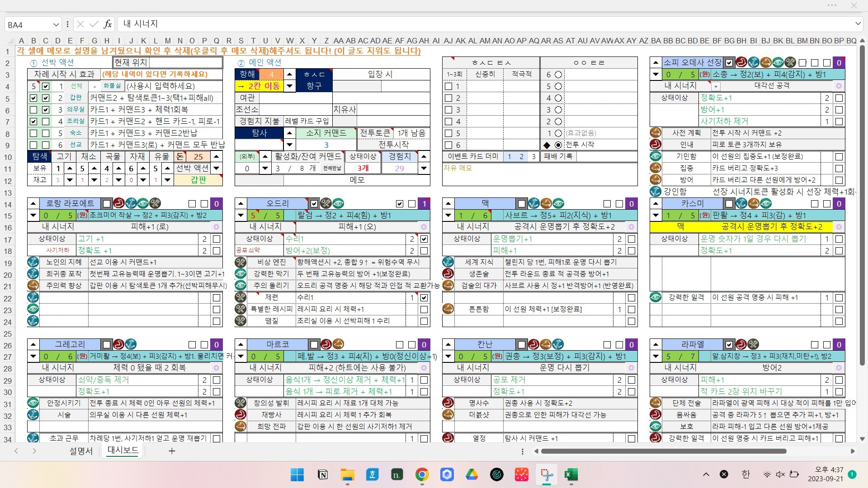868x488 pixels.
Task: Click the formula bar cancel X icon
Action: [80, 24]
